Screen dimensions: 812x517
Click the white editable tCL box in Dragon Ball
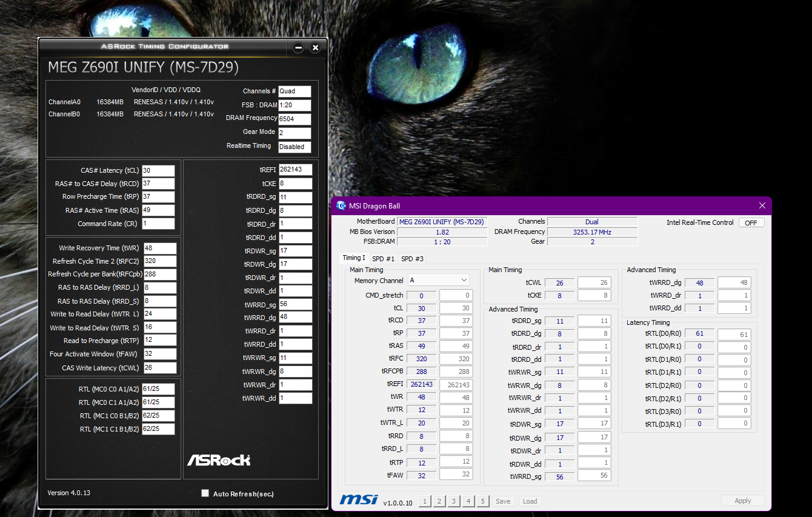coord(456,308)
